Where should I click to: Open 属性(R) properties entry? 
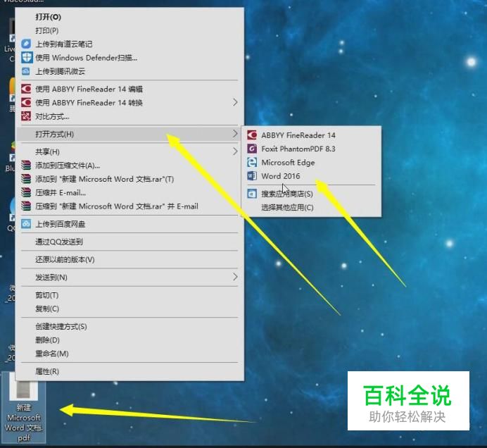[129, 371]
